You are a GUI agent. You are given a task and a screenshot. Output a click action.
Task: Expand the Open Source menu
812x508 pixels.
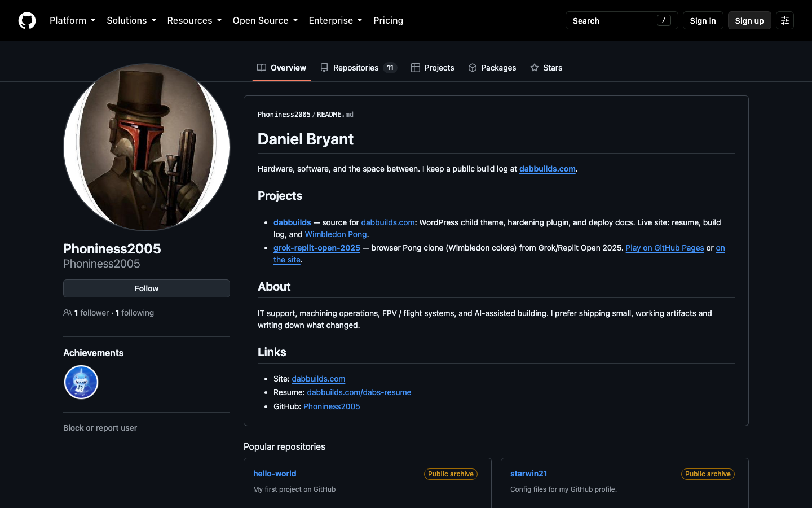coord(265,20)
